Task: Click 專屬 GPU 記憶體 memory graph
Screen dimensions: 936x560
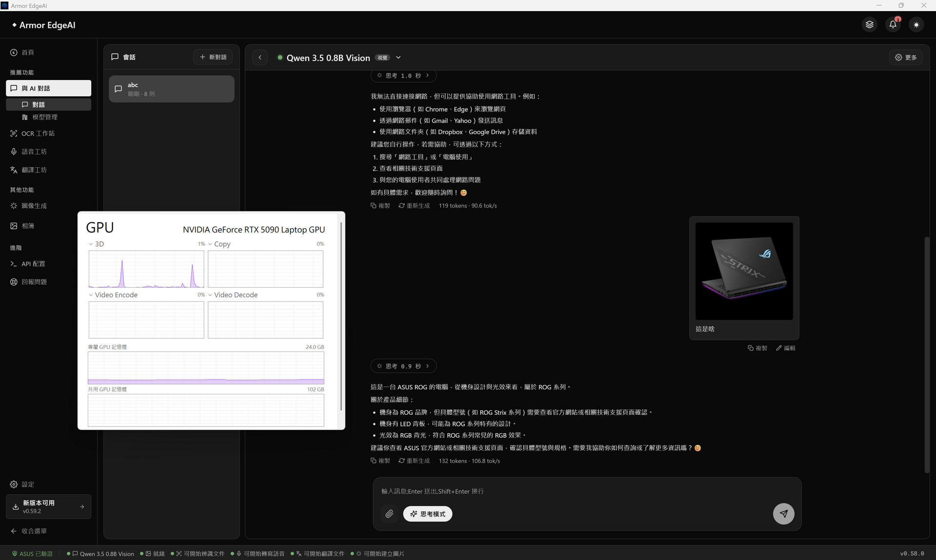Action: point(206,368)
